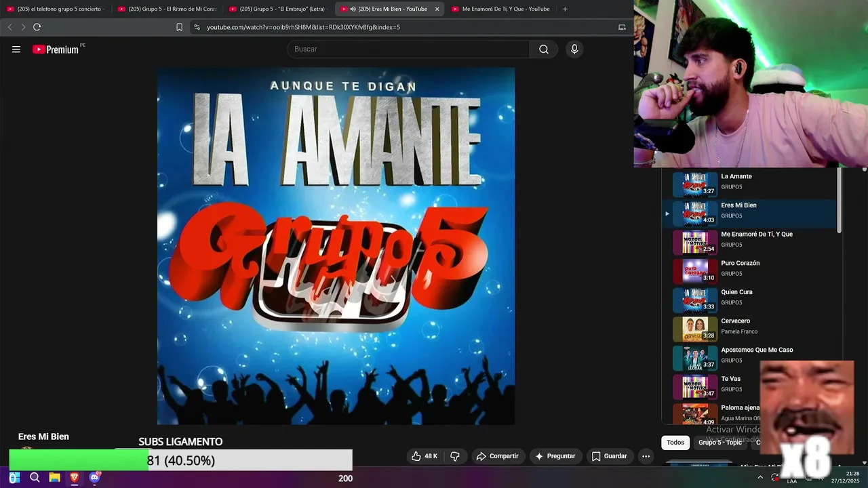This screenshot has height=488, width=868.
Task: Click the sync status tray icon
Action: coord(775,477)
